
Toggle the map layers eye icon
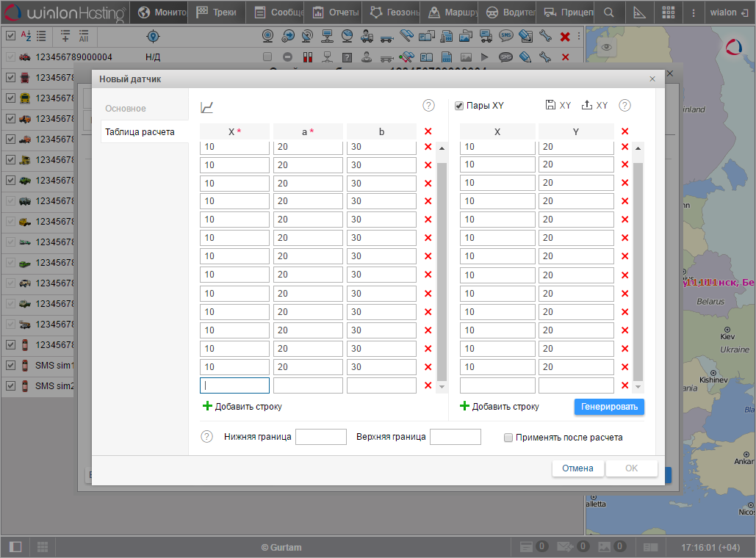(x=606, y=48)
